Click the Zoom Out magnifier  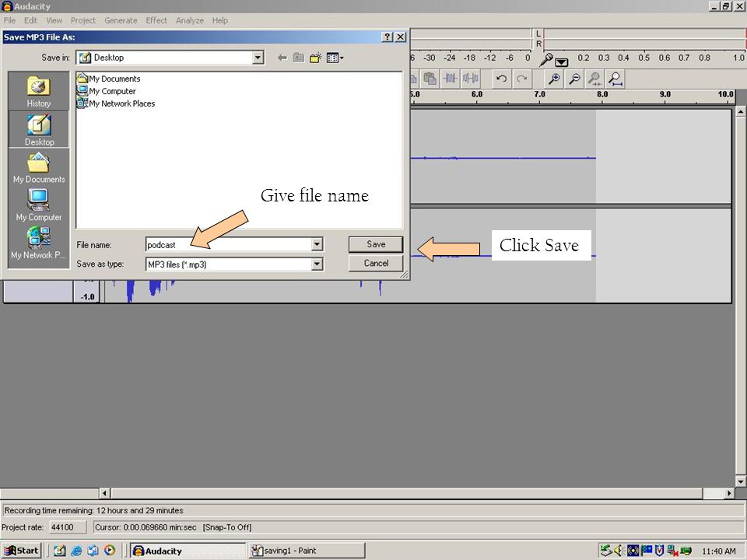pos(574,79)
